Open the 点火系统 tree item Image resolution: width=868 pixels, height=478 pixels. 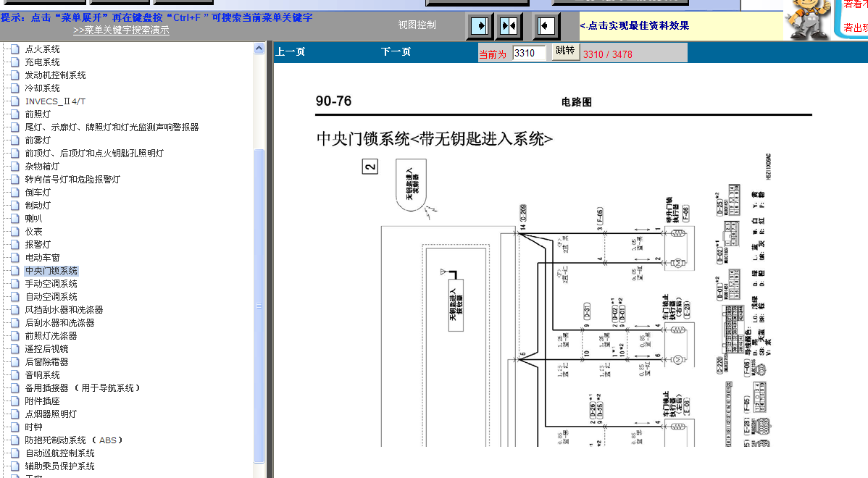click(42, 49)
